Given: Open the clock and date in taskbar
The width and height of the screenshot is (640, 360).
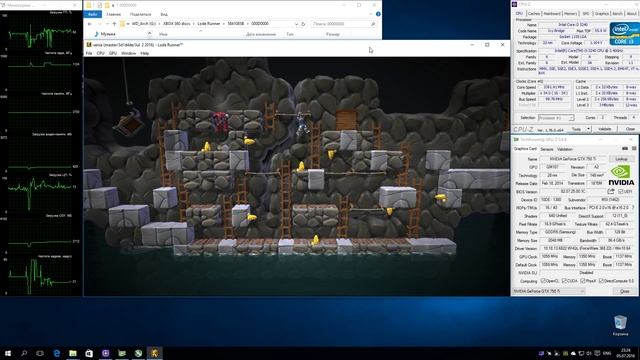Looking at the screenshot, I should coord(625,353).
